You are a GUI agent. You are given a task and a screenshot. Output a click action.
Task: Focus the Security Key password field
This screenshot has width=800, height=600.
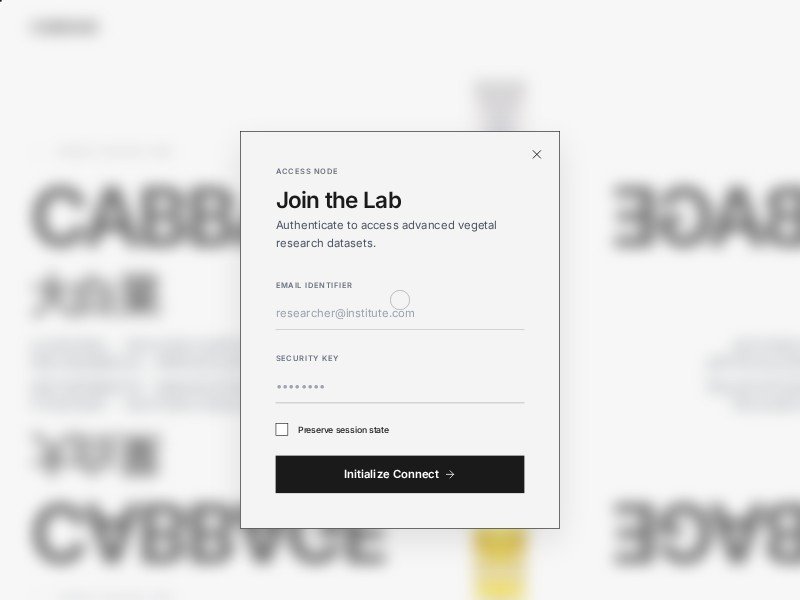(399, 387)
